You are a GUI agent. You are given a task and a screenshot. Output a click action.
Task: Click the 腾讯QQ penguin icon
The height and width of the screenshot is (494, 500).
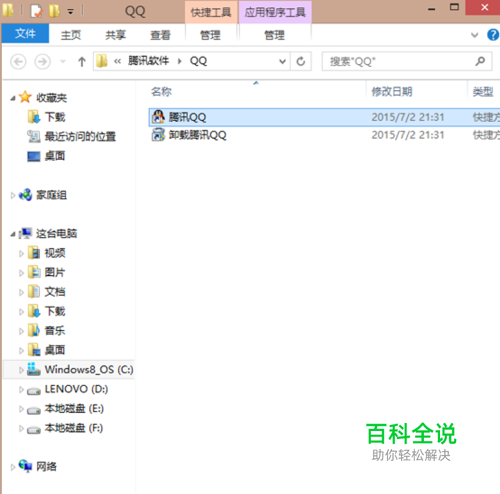click(x=158, y=117)
